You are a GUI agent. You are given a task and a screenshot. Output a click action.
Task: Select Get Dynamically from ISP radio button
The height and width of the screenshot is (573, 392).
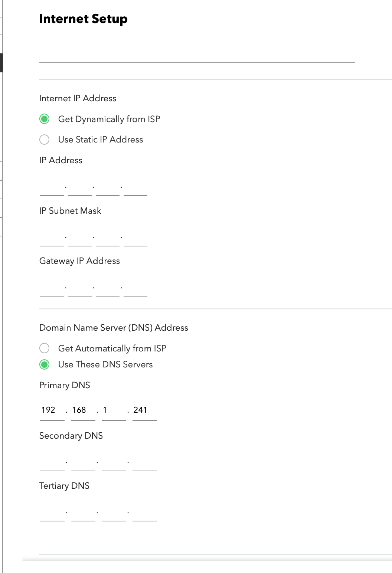(45, 119)
